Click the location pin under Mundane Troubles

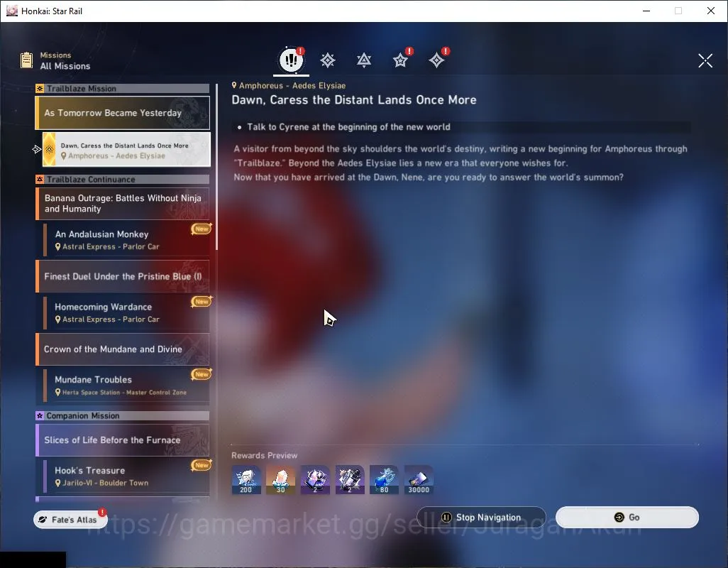tap(58, 393)
